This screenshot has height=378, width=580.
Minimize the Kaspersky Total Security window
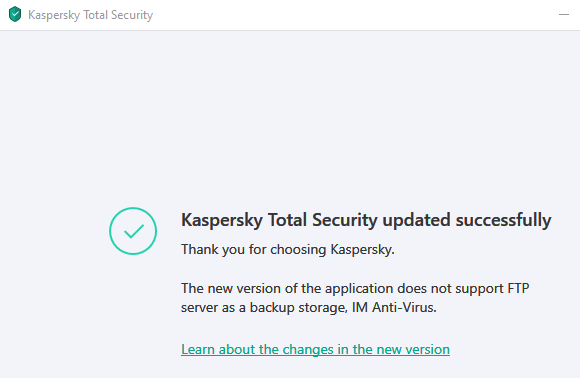tap(564, 15)
